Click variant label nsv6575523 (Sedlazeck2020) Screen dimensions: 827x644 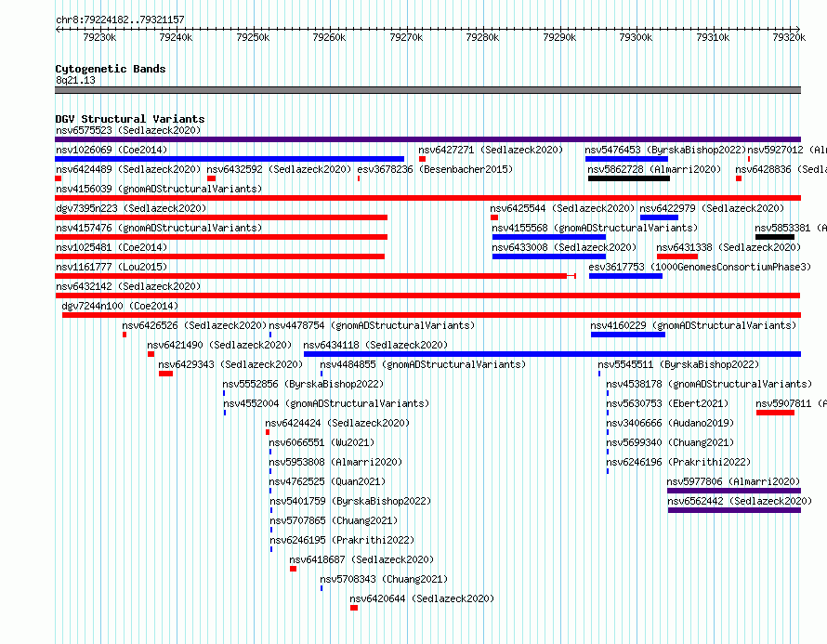(x=128, y=130)
